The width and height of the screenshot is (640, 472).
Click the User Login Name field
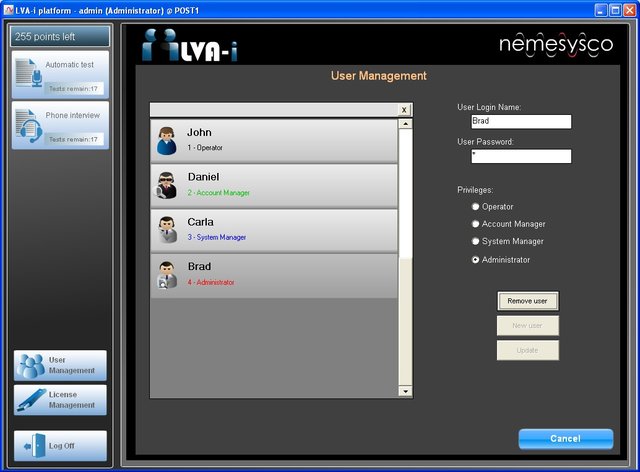(x=521, y=121)
